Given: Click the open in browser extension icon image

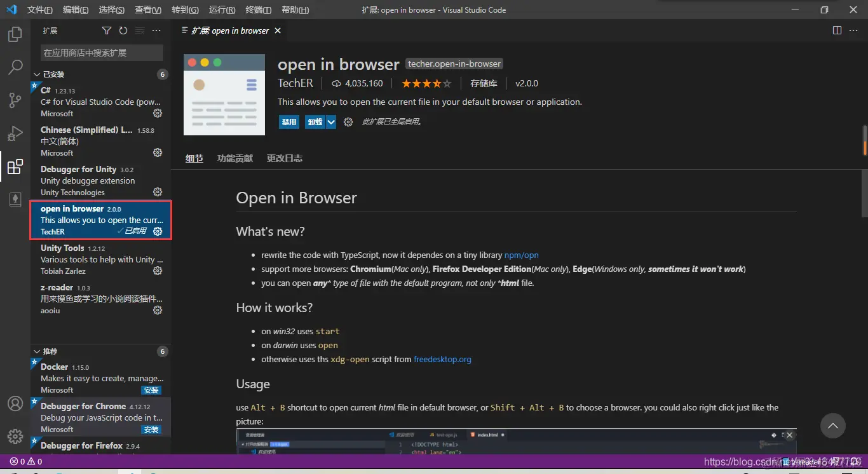Looking at the screenshot, I should 224,95.
